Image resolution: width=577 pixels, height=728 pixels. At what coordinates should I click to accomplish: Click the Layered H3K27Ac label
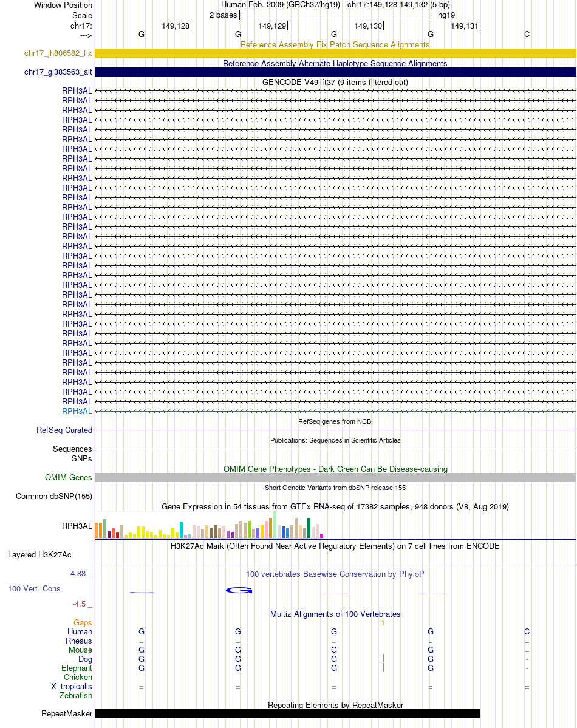(40, 555)
